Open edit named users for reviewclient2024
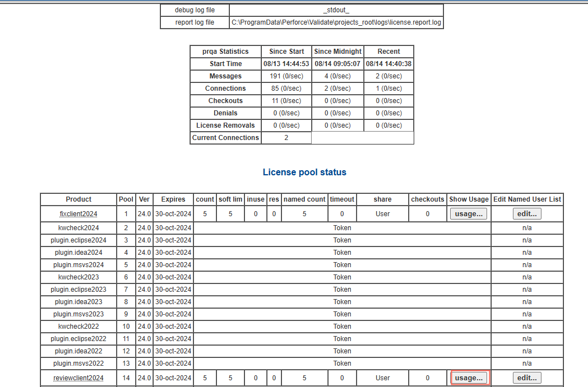This screenshot has height=387, width=588. [527, 378]
